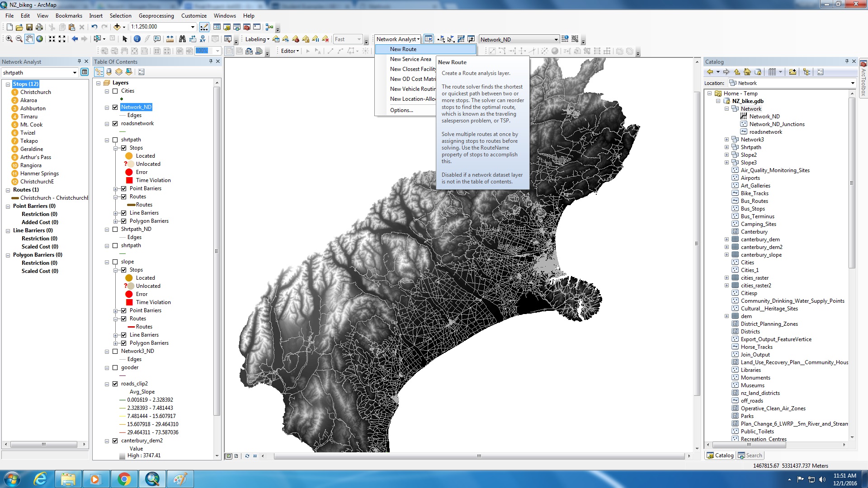Activate the Identify tool
The image size is (868, 488).
click(x=137, y=39)
